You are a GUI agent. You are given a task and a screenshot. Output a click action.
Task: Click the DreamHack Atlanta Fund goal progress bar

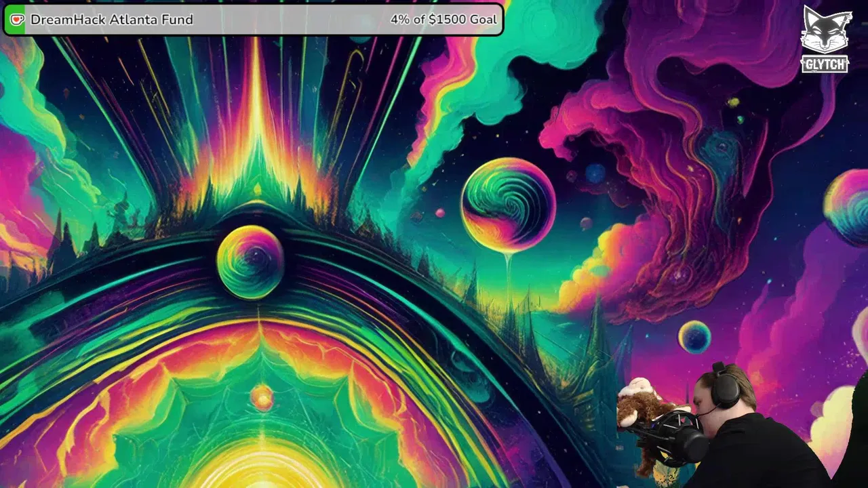click(253, 20)
